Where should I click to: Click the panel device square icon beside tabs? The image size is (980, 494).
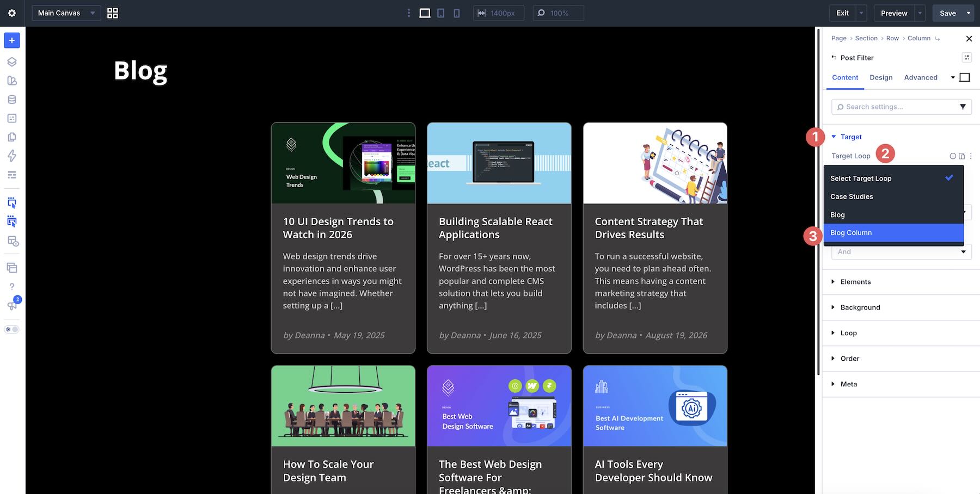pyautogui.click(x=965, y=78)
